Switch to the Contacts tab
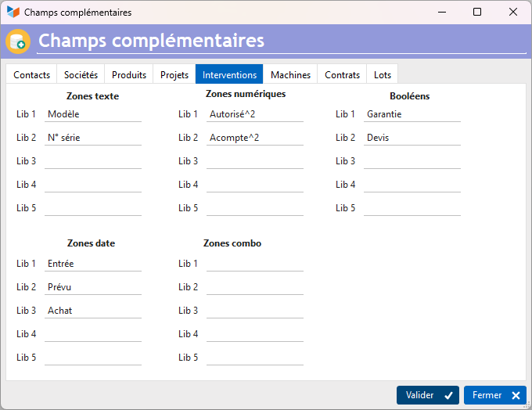The width and height of the screenshot is (532, 410). 31,74
